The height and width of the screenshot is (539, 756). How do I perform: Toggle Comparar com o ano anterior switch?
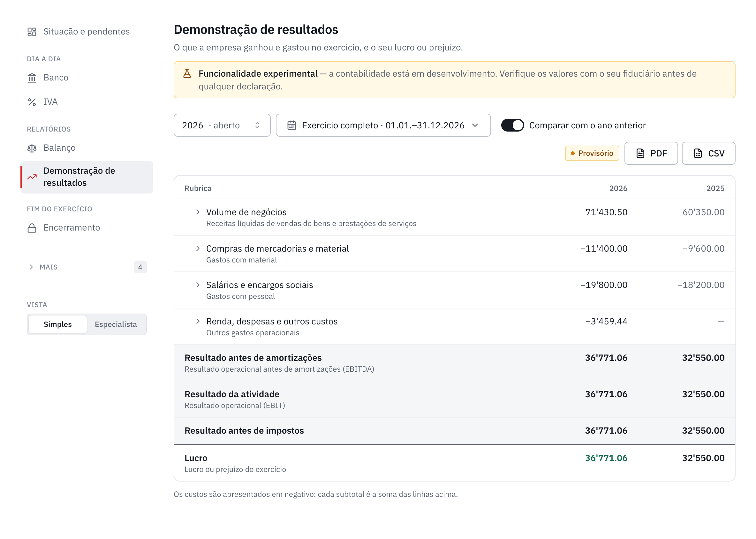(x=512, y=125)
